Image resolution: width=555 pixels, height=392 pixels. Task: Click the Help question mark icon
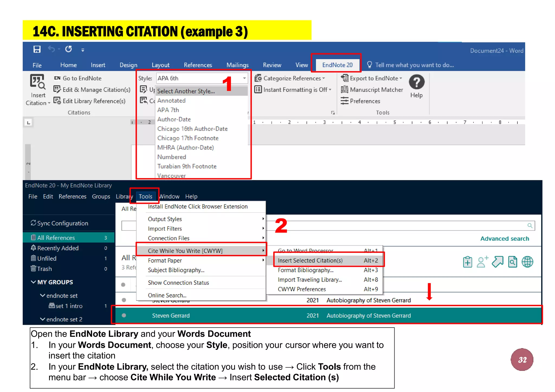click(x=416, y=82)
